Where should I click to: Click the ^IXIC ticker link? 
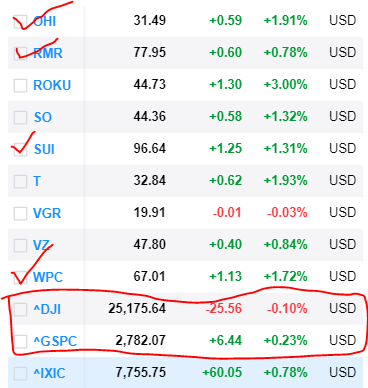(49, 373)
